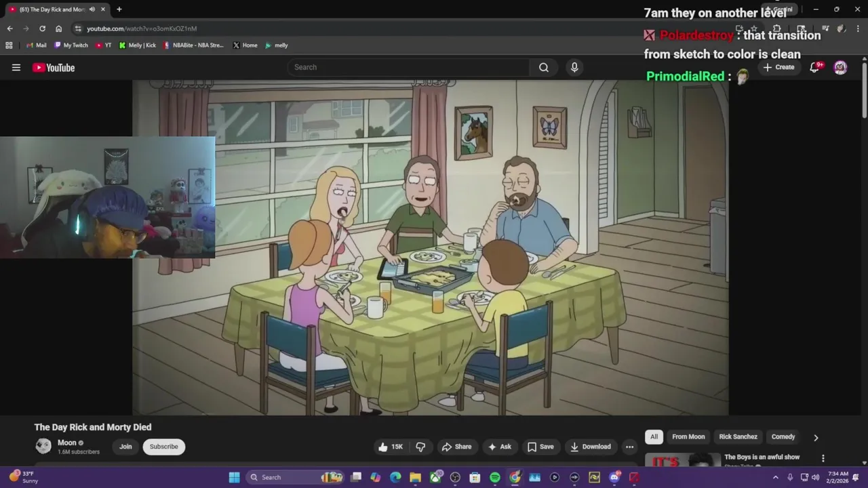
Task: Open the weather widget 33°F Sunny
Action: (x=24, y=477)
